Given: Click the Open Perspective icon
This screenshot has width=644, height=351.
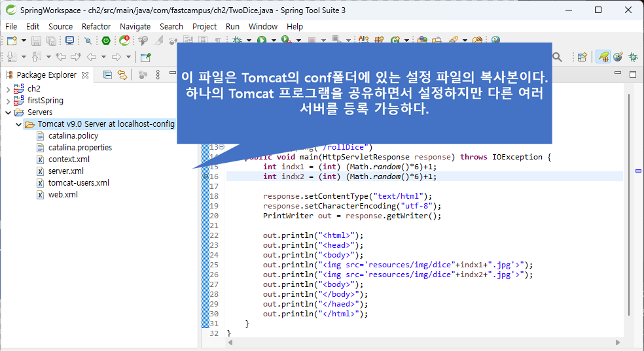Looking at the screenshot, I should tap(582, 57).
